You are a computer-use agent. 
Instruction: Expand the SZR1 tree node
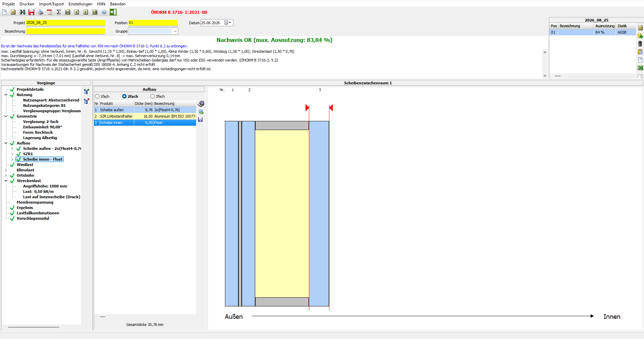[12, 154]
